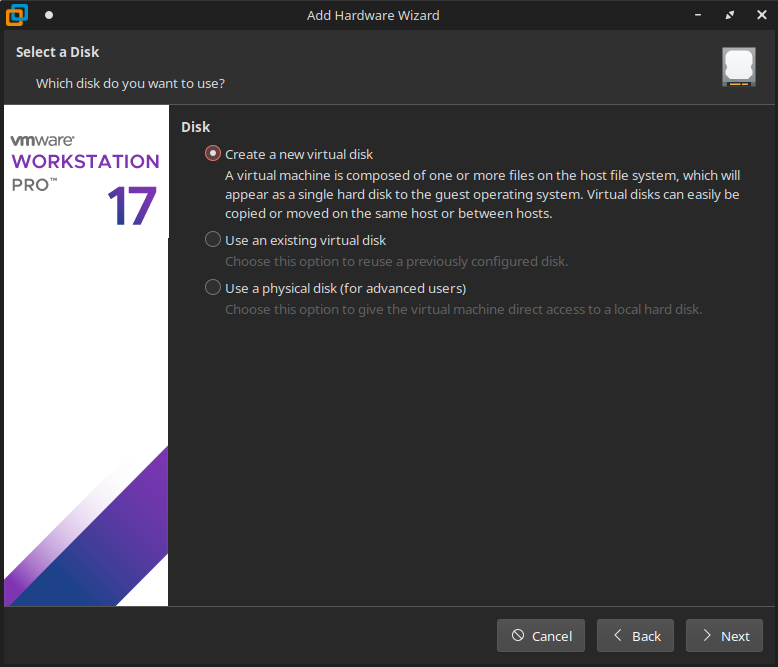
Task: Close the wizard with the X button
Action: [759, 15]
